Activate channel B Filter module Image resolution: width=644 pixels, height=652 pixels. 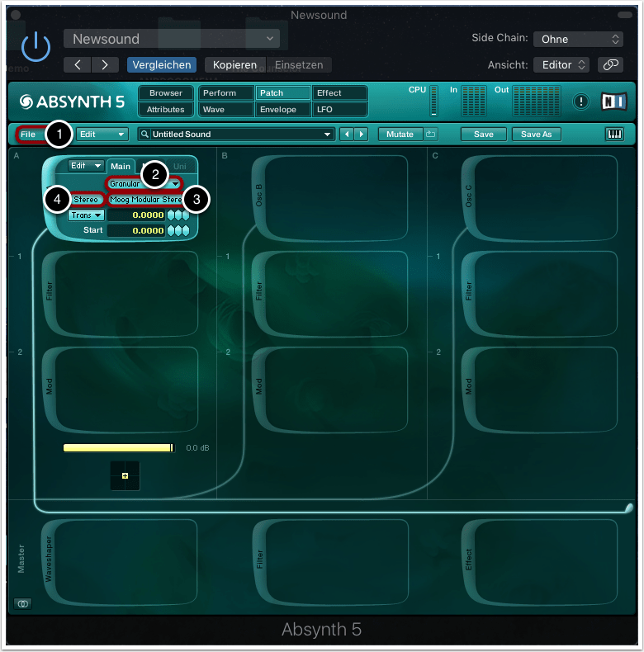pyautogui.click(x=330, y=293)
